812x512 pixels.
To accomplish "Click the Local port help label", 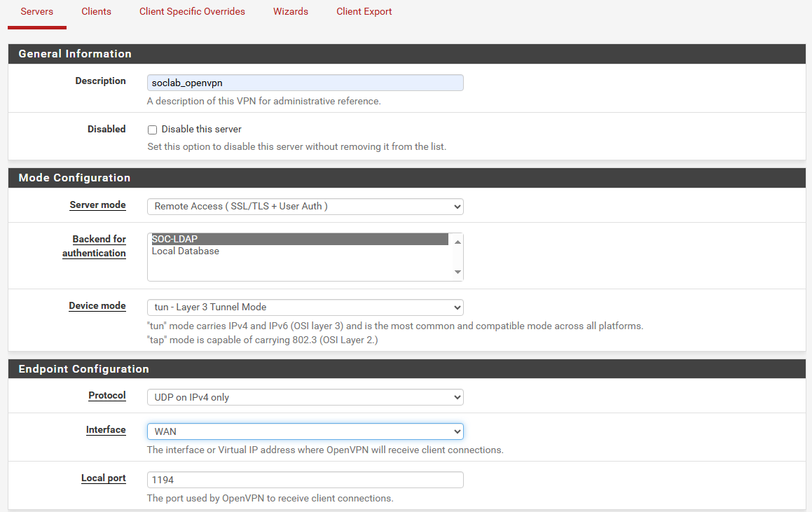I will 104,478.
